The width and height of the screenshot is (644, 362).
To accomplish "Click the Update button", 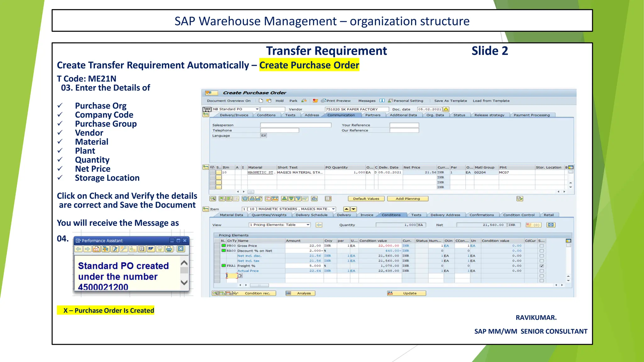I will pos(407,293).
